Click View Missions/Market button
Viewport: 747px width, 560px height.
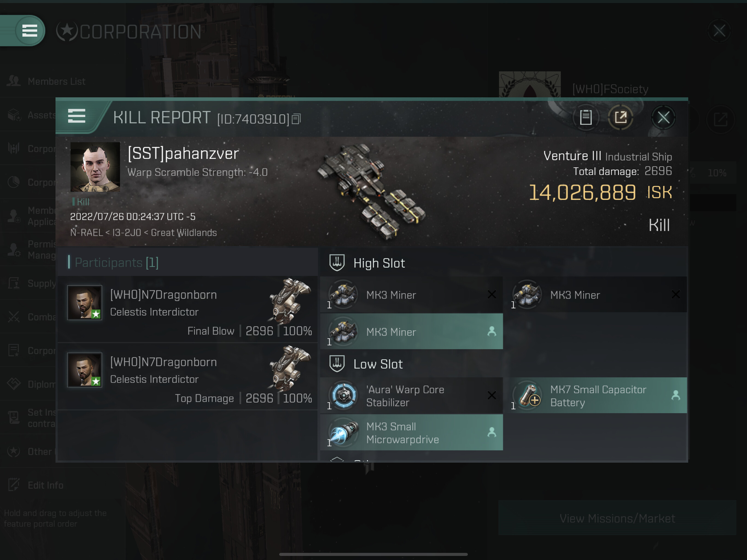click(617, 518)
